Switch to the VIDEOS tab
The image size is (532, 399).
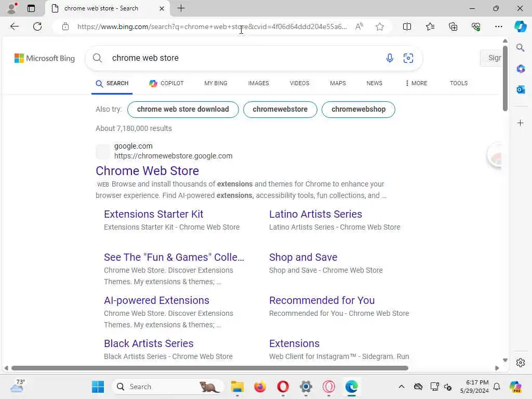tap(299, 84)
